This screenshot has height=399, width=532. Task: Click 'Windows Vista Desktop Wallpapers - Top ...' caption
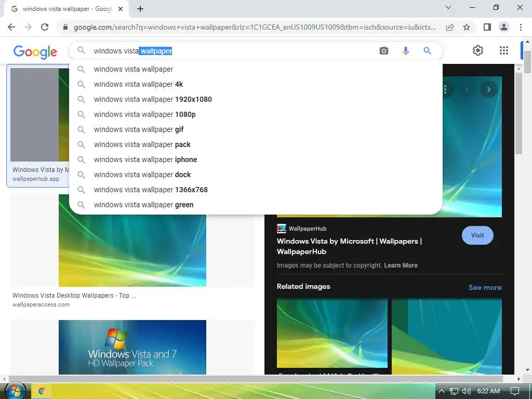[x=74, y=296]
